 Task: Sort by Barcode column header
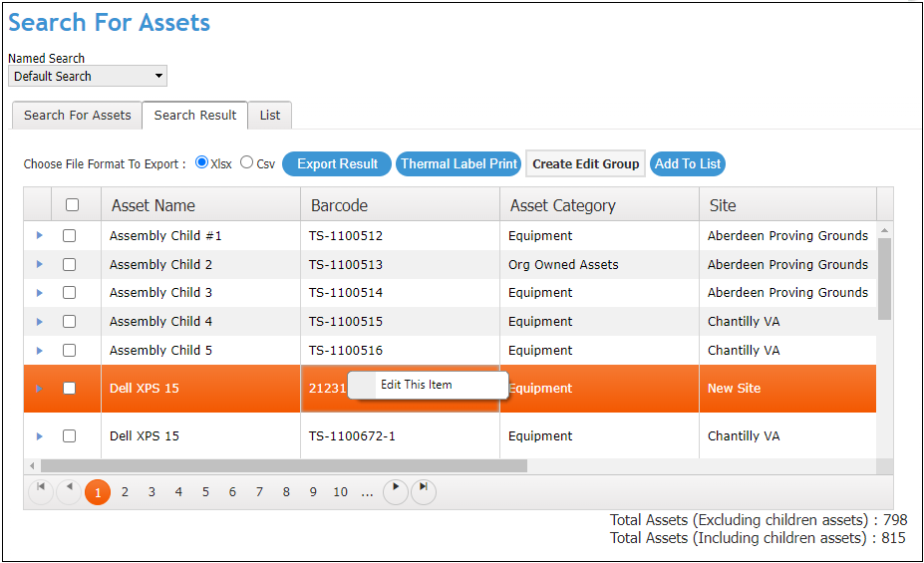[400, 205]
